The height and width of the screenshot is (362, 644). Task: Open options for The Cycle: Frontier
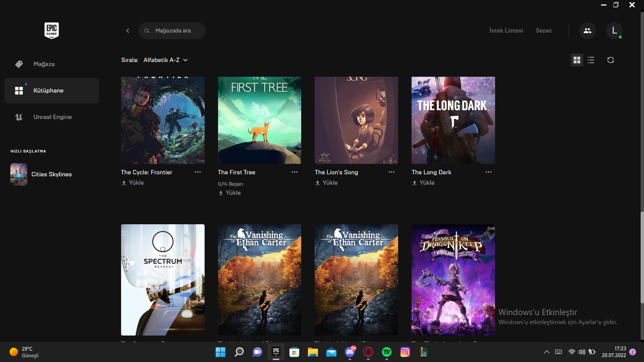click(x=198, y=172)
